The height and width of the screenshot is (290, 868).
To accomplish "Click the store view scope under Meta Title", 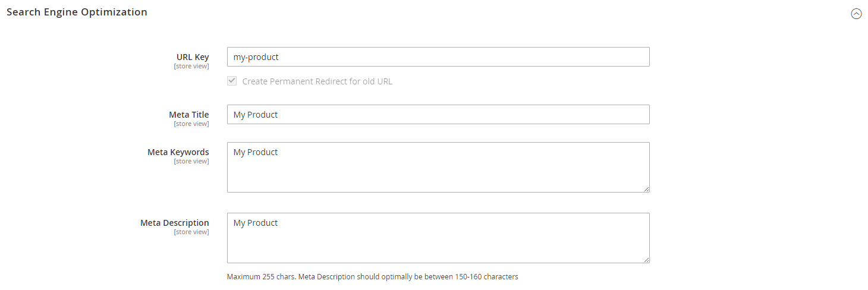I will point(191,124).
